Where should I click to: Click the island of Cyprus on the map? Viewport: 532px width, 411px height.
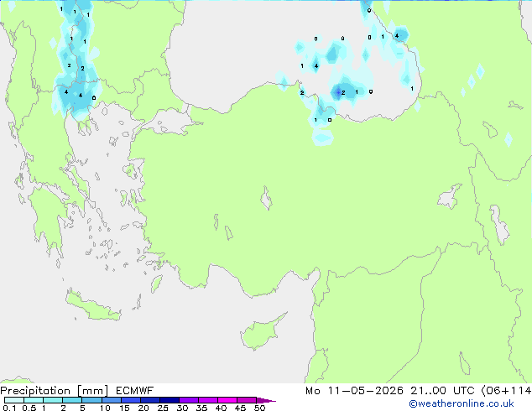(x=261, y=333)
